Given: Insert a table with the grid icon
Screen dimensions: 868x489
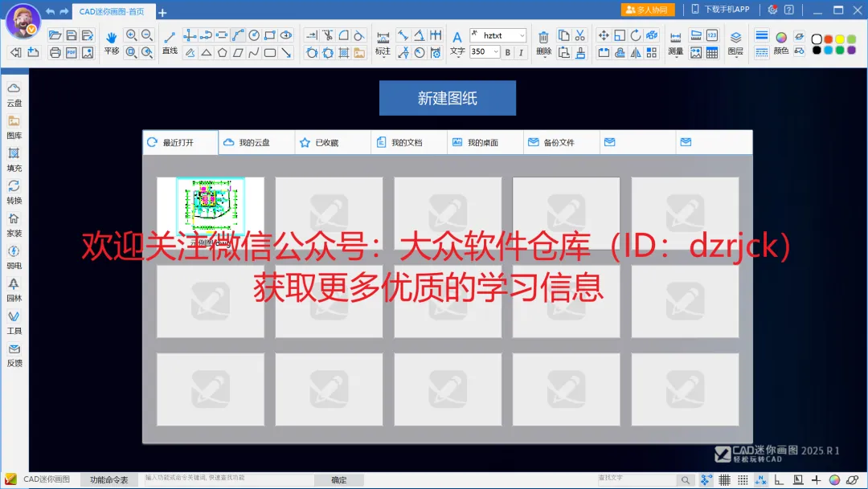Looking at the screenshot, I should [x=712, y=52].
